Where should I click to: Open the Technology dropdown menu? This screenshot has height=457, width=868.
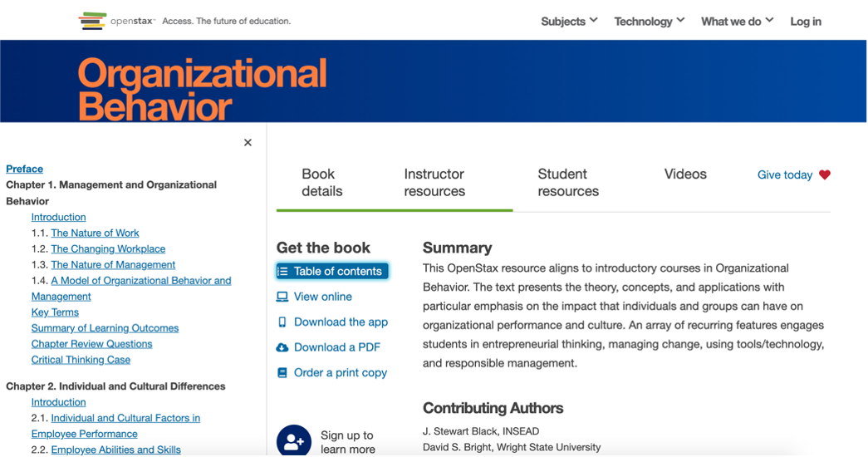(649, 22)
